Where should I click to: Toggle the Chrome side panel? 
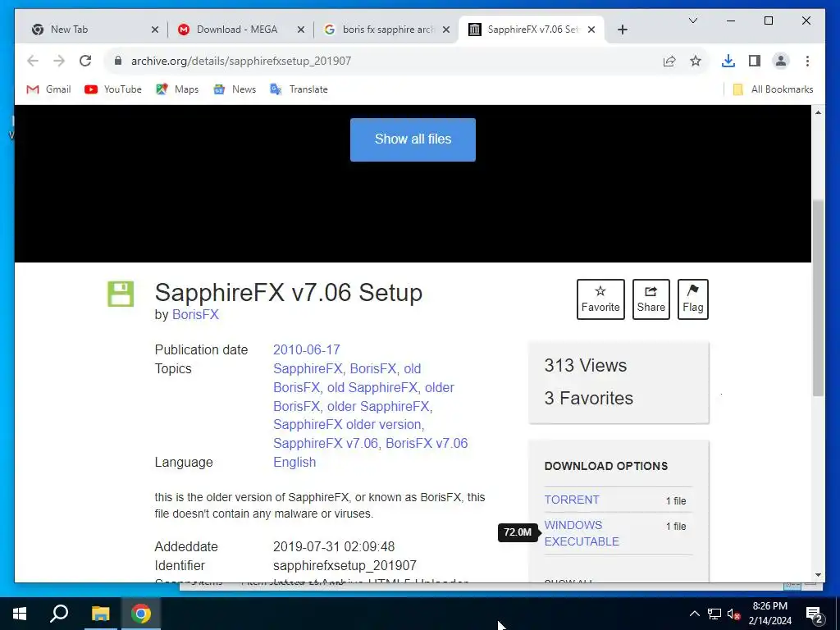(x=755, y=61)
